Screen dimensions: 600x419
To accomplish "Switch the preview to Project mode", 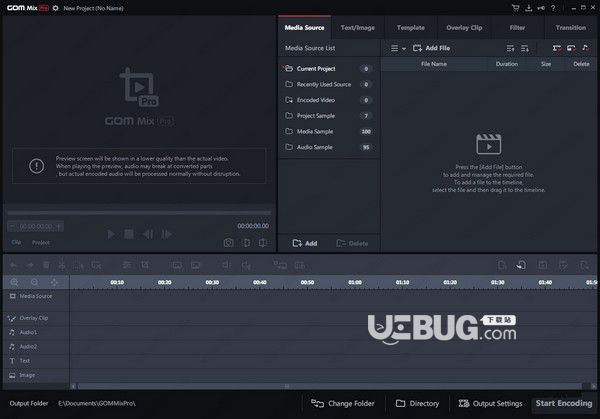I will (41, 242).
